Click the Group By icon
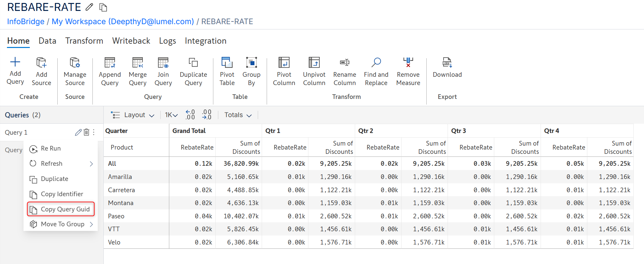This screenshot has height=264, width=644. click(251, 63)
